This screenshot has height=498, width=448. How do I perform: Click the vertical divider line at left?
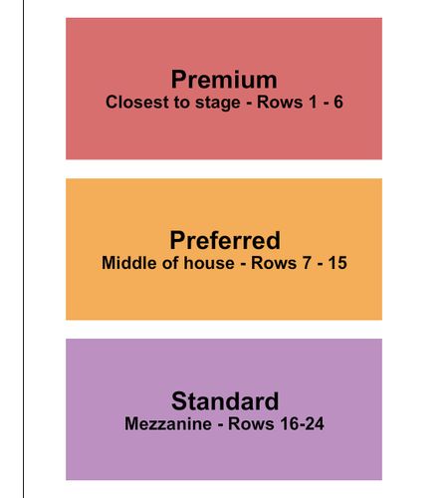pyautogui.click(x=24, y=249)
